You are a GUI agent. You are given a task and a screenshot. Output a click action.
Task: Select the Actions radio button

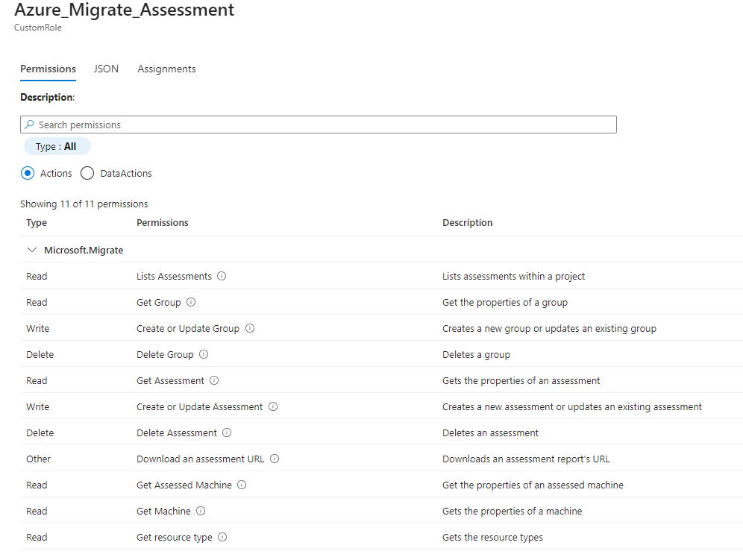pyautogui.click(x=27, y=173)
